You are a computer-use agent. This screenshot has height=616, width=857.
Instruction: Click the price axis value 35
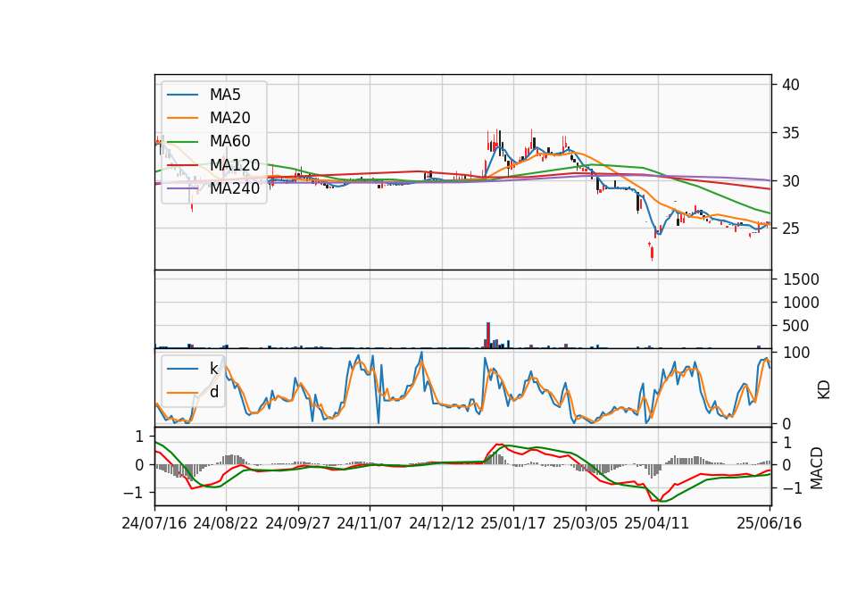click(x=791, y=133)
